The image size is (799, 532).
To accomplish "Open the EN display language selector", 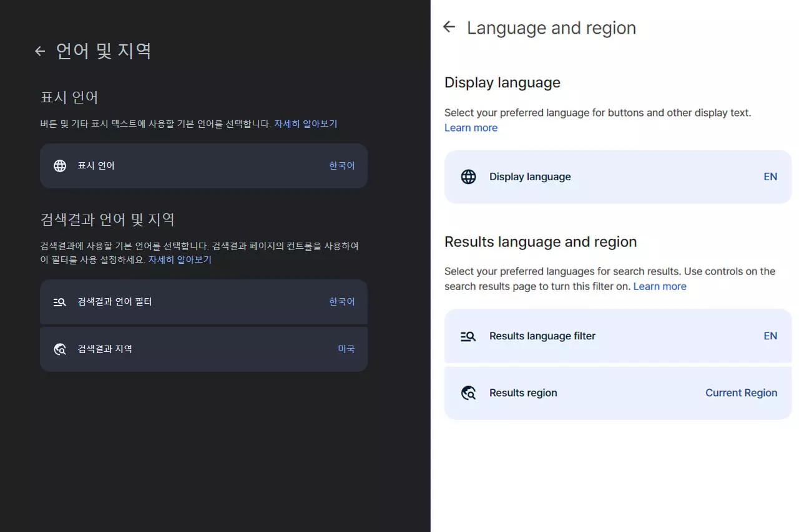I will click(x=770, y=177).
